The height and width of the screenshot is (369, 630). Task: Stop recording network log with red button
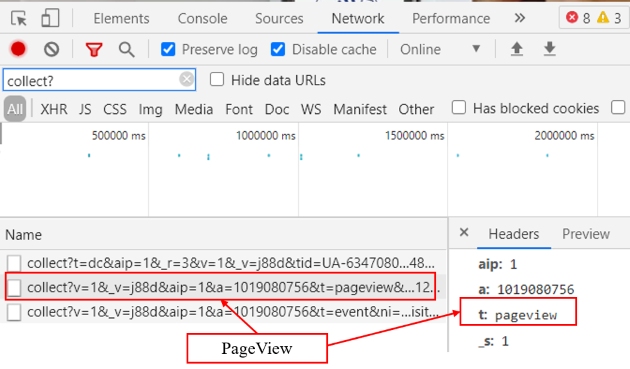click(18, 49)
